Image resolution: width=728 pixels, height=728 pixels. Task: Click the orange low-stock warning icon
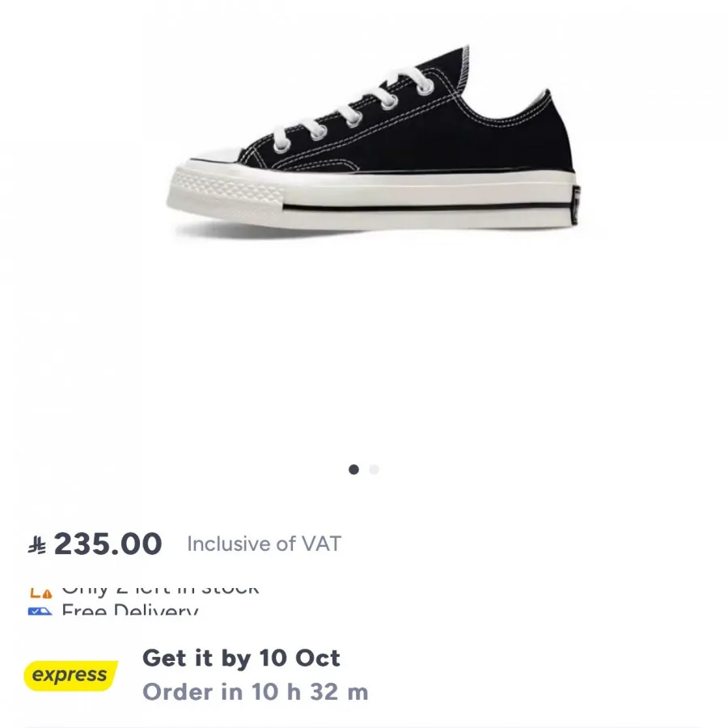coord(41,591)
